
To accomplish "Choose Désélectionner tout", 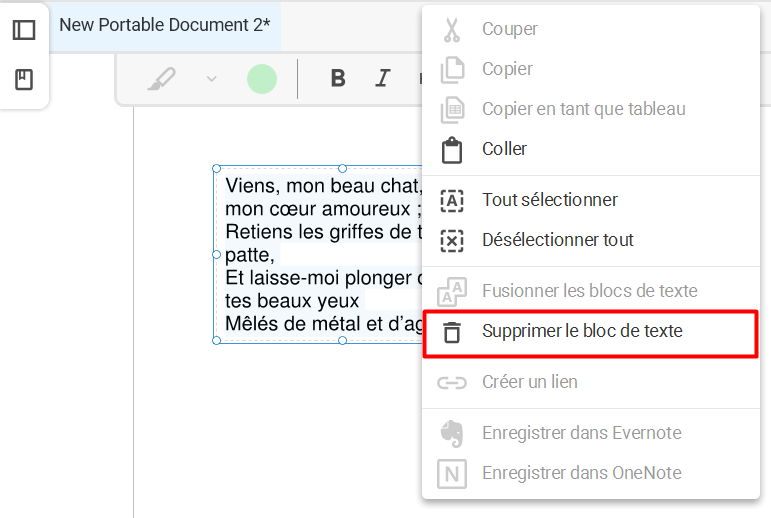I will click(557, 240).
